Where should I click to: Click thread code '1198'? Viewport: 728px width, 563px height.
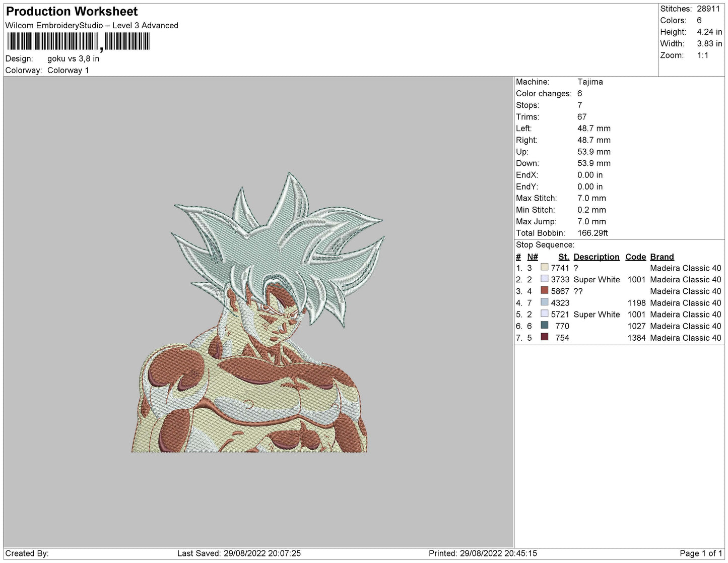(636, 302)
